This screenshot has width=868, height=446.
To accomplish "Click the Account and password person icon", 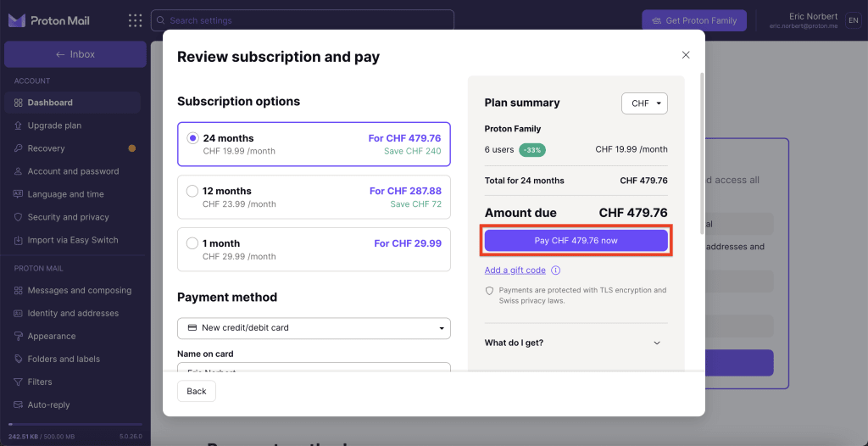I will point(18,171).
